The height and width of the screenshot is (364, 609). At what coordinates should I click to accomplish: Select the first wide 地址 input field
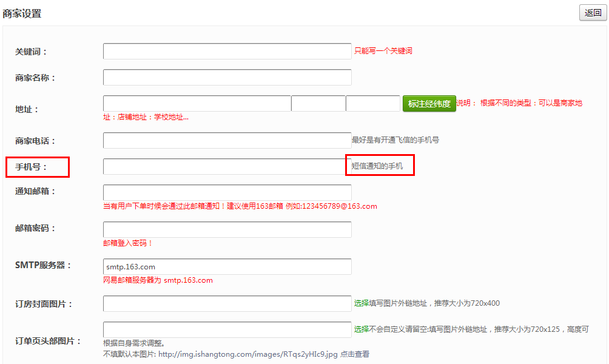[197, 104]
